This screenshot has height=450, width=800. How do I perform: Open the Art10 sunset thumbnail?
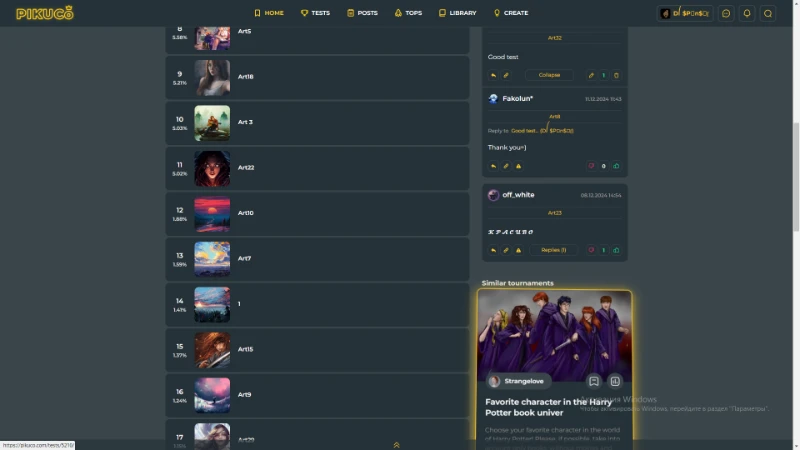(x=212, y=214)
